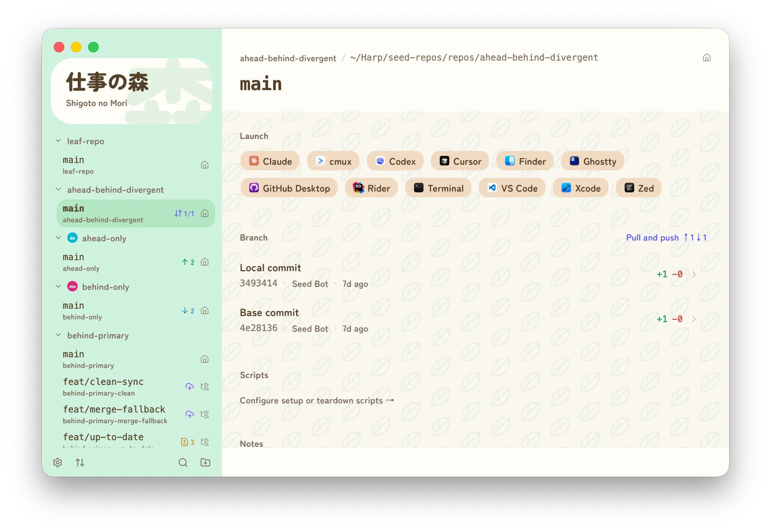Open in GitHub Desktop
771x532 pixels.
289,188
